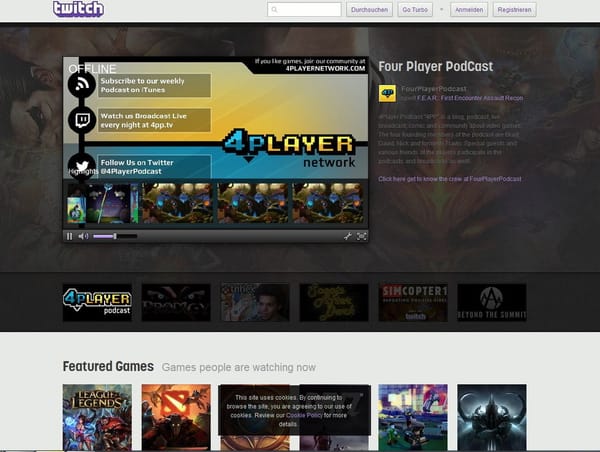Click the search input field

(x=304, y=10)
